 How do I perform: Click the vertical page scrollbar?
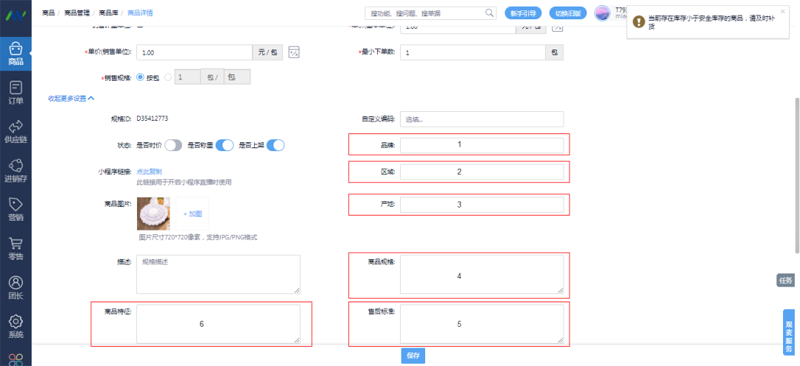[x=797, y=176]
